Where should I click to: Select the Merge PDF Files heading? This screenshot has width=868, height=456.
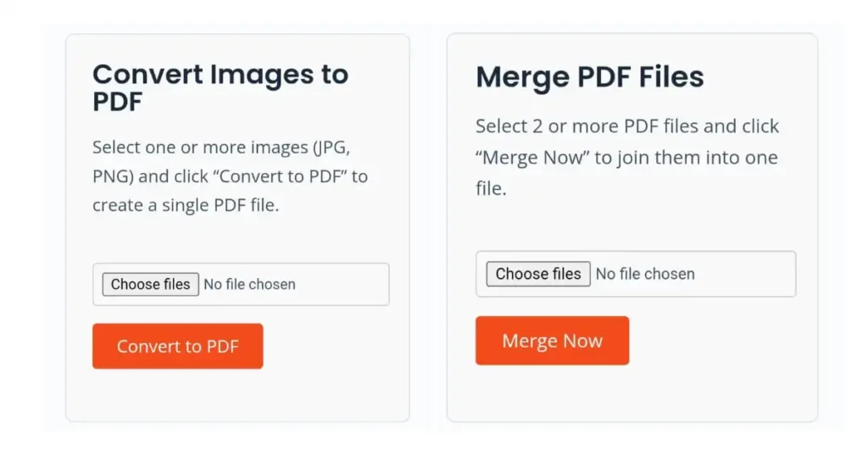tap(589, 77)
